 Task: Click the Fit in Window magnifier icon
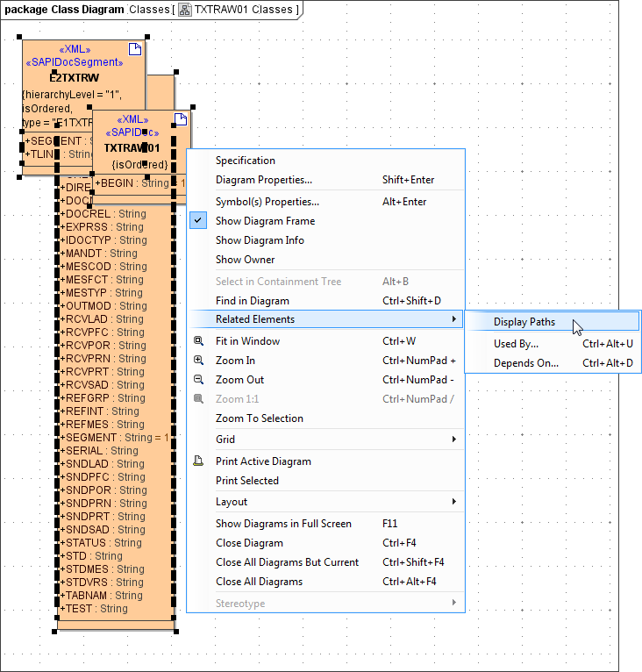point(198,341)
